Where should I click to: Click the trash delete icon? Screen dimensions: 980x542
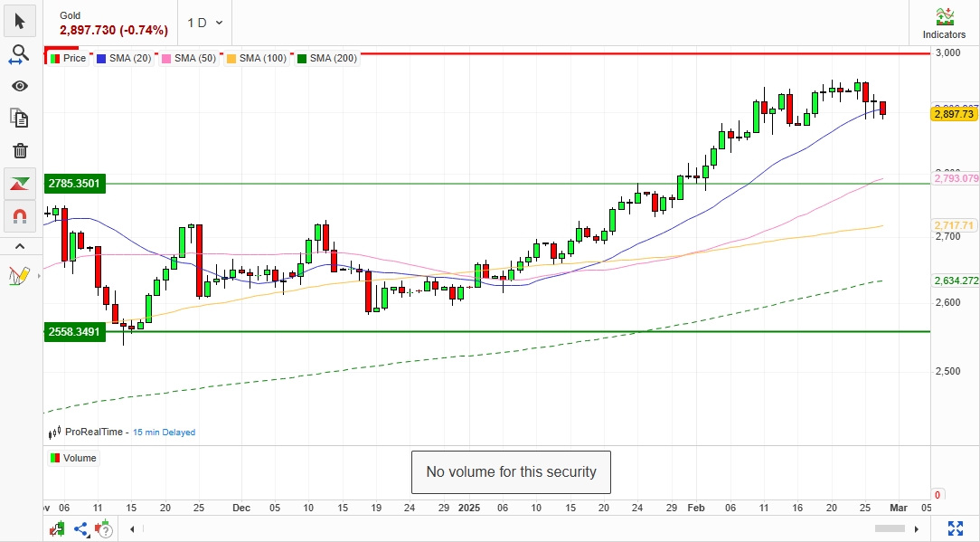pyautogui.click(x=20, y=150)
